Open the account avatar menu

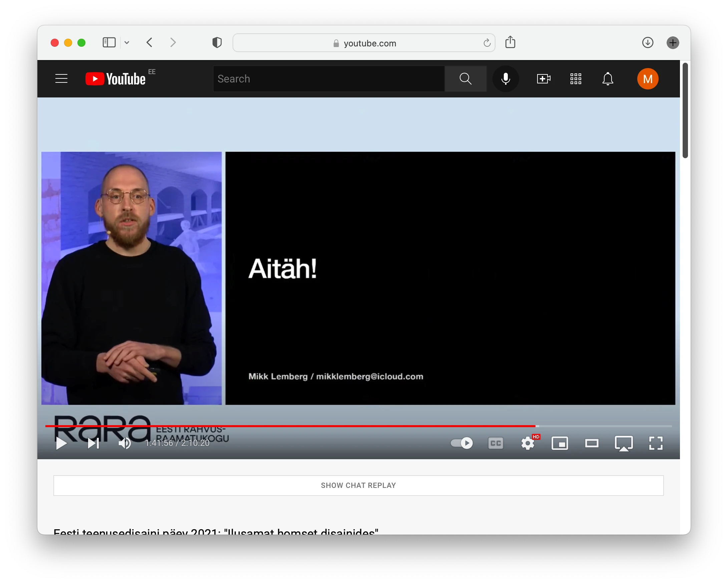coord(647,79)
